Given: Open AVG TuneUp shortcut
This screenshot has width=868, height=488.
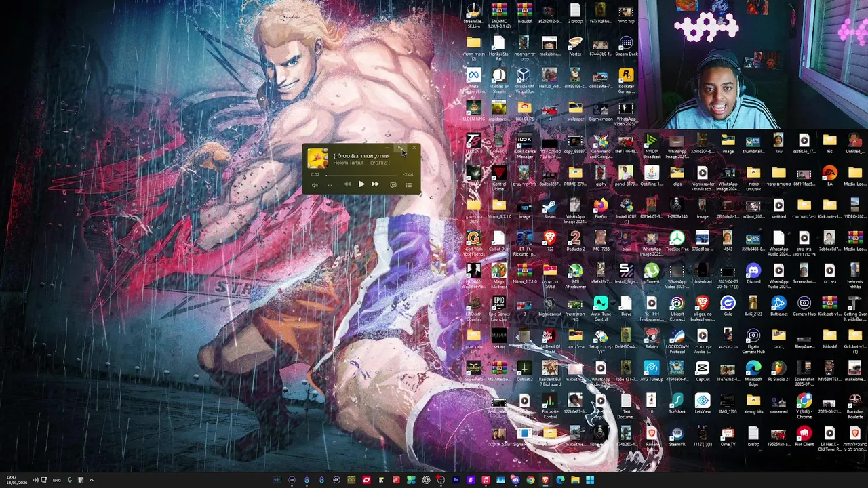Looking at the screenshot, I should point(652,372).
